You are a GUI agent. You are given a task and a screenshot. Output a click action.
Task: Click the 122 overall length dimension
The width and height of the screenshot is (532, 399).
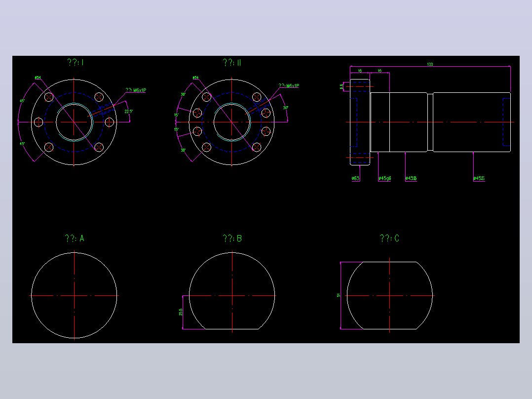click(x=430, y=64)
